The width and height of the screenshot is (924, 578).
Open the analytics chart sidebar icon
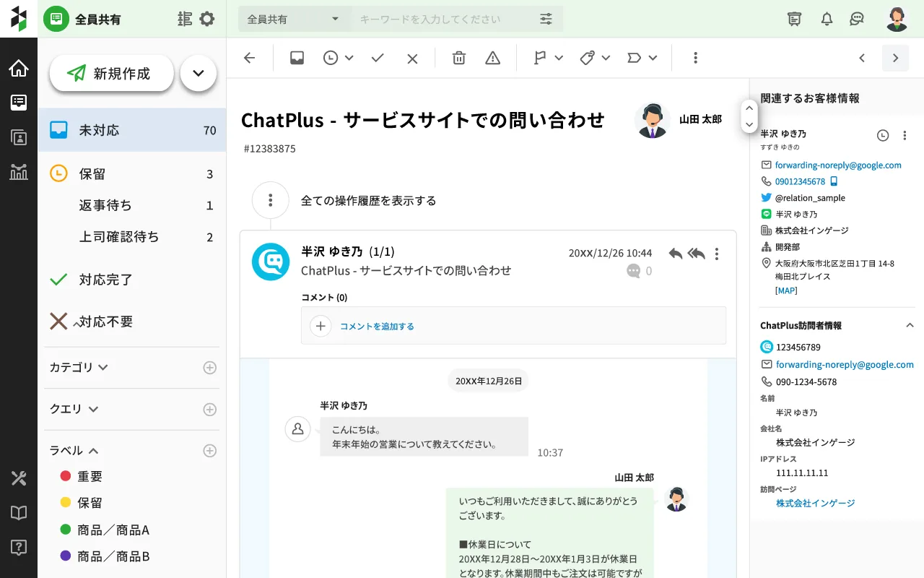(x=19, y=171)
